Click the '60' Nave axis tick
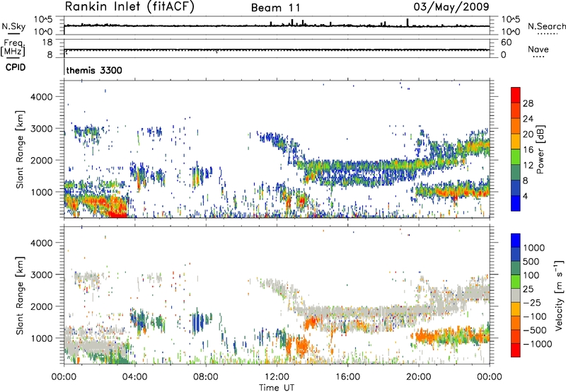 506,42
